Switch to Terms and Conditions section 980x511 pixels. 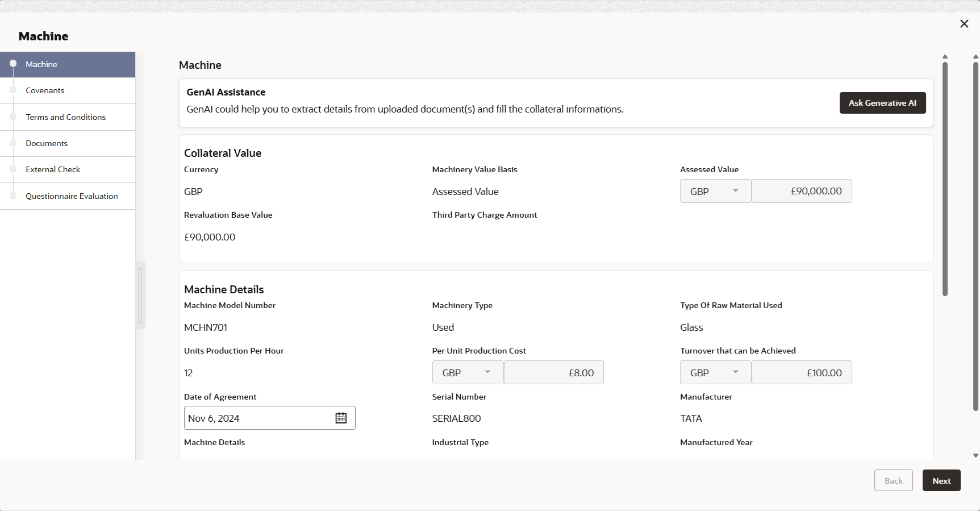[x=65, y=117]
